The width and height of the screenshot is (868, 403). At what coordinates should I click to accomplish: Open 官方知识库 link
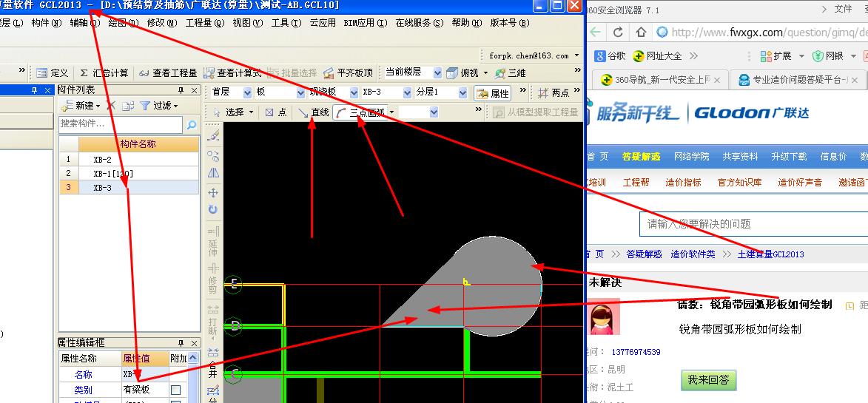[739, 183]
